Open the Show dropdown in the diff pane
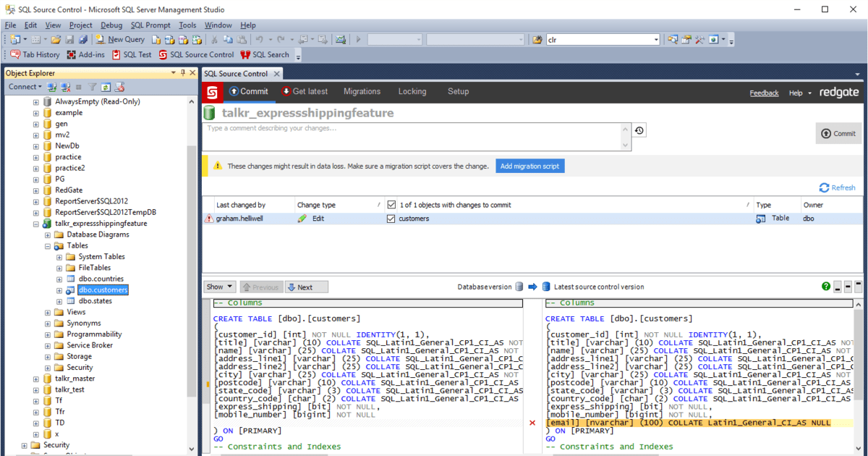Image resolution: width=868 pixels, height=456 pixels. coord(220,287)
